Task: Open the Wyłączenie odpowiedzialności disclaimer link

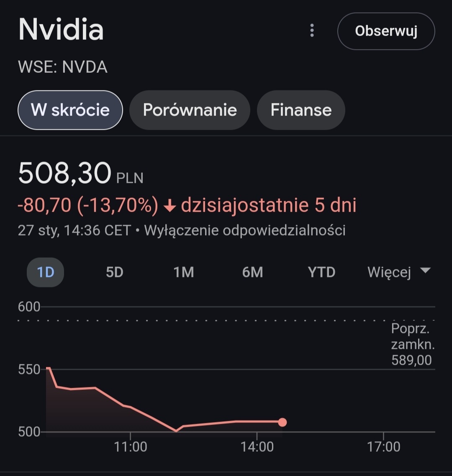Action: [x=245, y=230]
